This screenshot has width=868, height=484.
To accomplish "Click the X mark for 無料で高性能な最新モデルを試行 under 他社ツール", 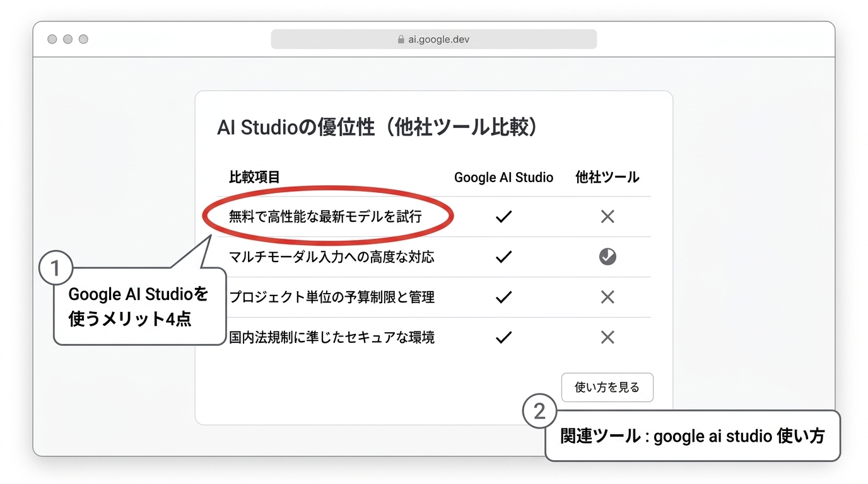I will click(607, 216).
